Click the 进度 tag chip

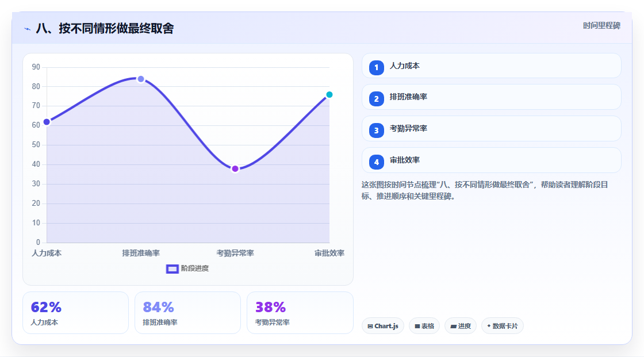coord(461,326)
